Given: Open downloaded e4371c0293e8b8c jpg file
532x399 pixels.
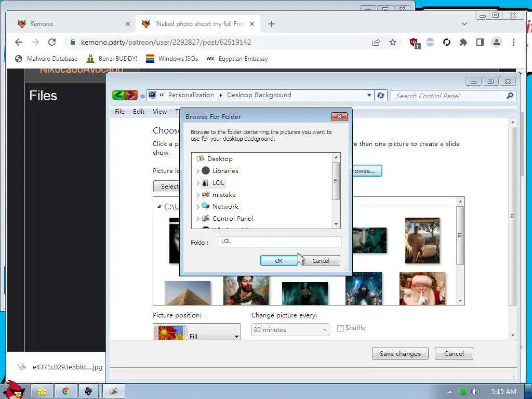Looking at the screenshot, I should click(60, 367).
